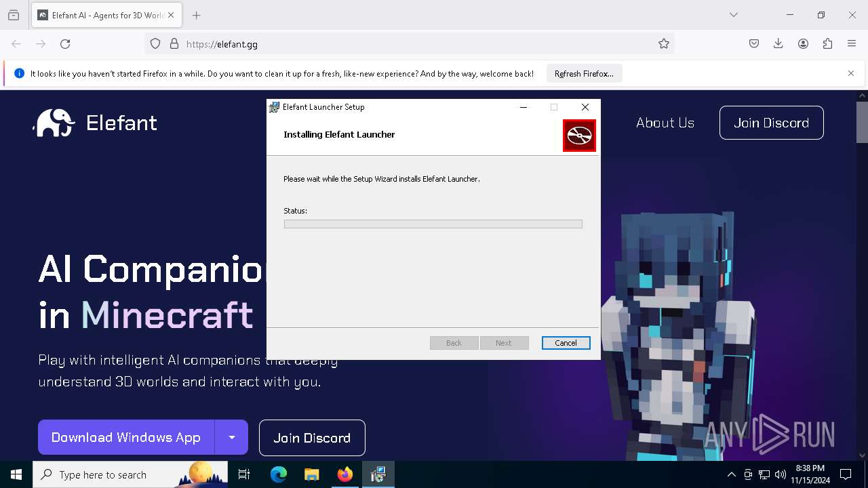Open the Windows Start menu
The image size is (868, 488).
16,474
